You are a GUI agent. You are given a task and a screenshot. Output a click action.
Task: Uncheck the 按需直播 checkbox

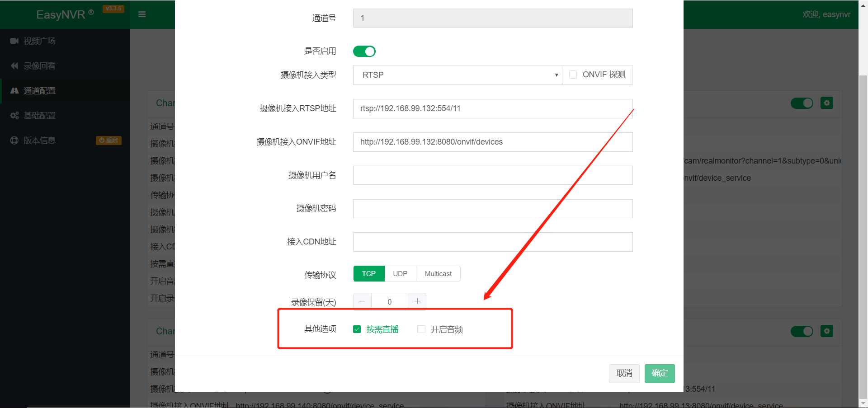tap(357, 329)
